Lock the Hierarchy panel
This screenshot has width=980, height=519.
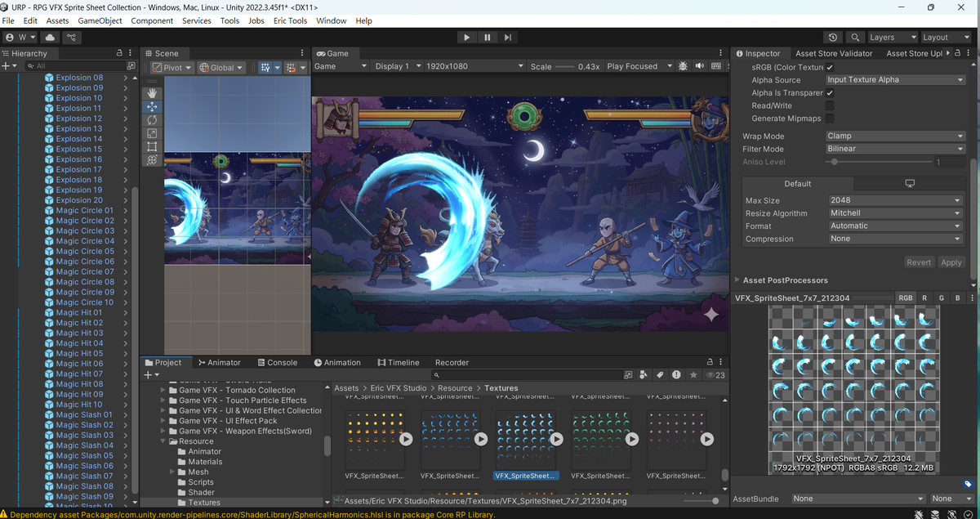[119, 53]
